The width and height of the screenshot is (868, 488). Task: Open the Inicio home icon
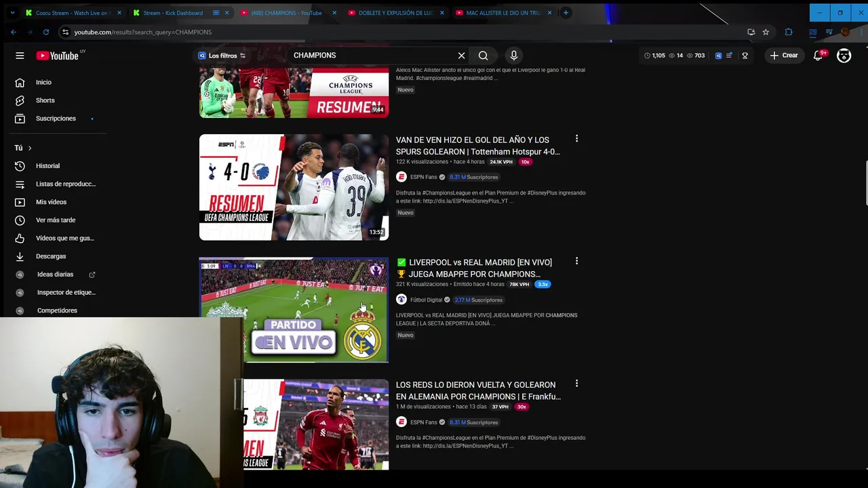[20, 82]
